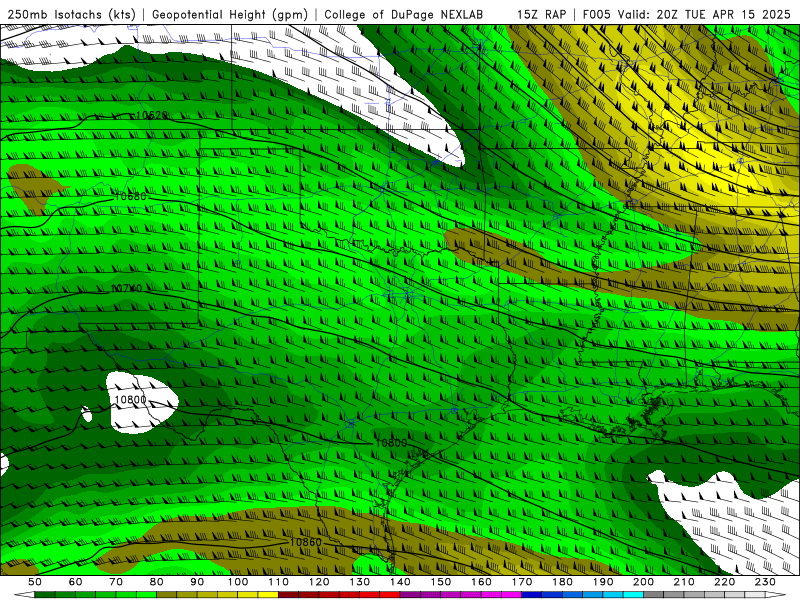
Task: Click the dark red swatch just after 110
Action: pyautogui.click(x=288, y=595)
